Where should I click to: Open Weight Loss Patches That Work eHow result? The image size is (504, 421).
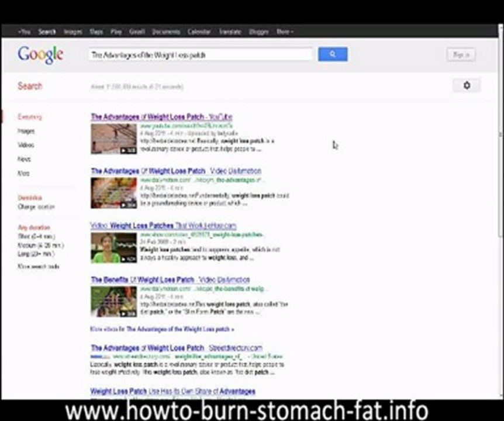(x=163, y=226)
